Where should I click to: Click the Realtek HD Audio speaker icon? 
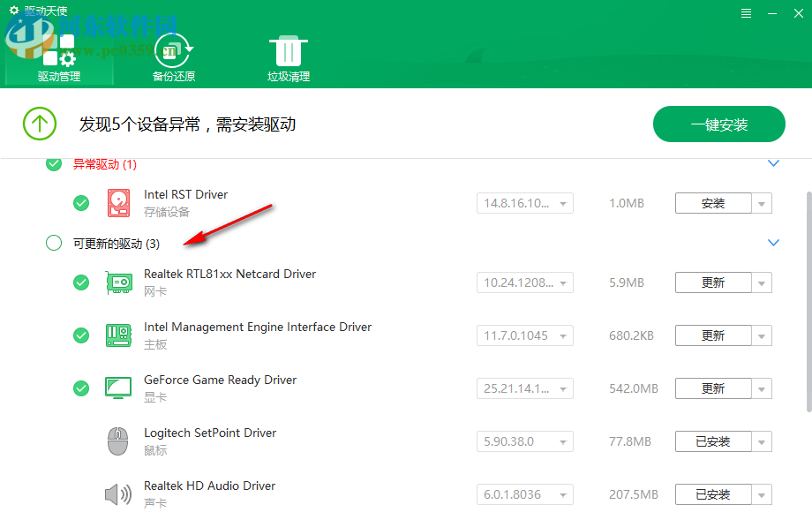click(x=118, y=493)
